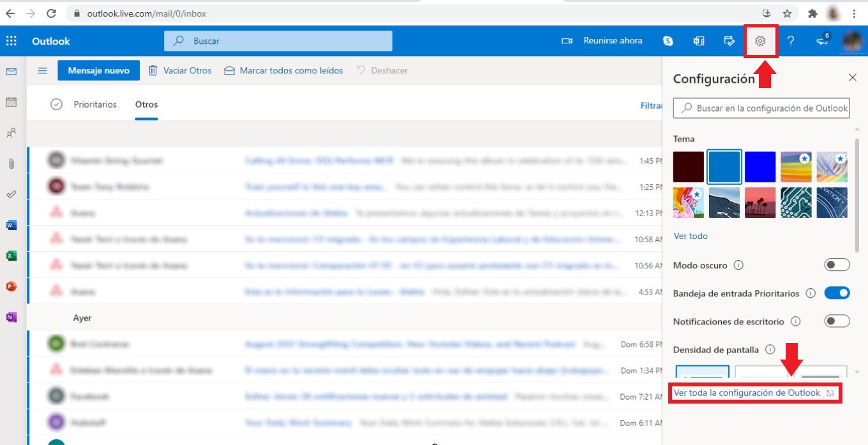Screen dimensions: 868x445
Task: Click Deshacer in the toolbar
Action: pos(382,71)
